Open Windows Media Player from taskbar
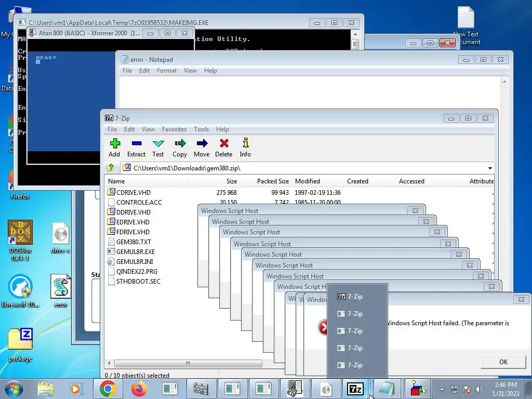This screenshot has width=532, height=399. (75, 389)
